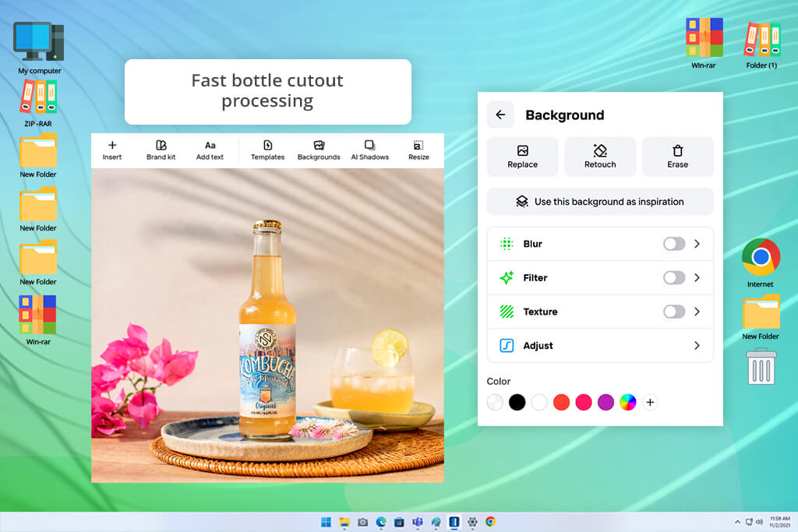Toggle the Filter switch

click(x=674, y=278)
